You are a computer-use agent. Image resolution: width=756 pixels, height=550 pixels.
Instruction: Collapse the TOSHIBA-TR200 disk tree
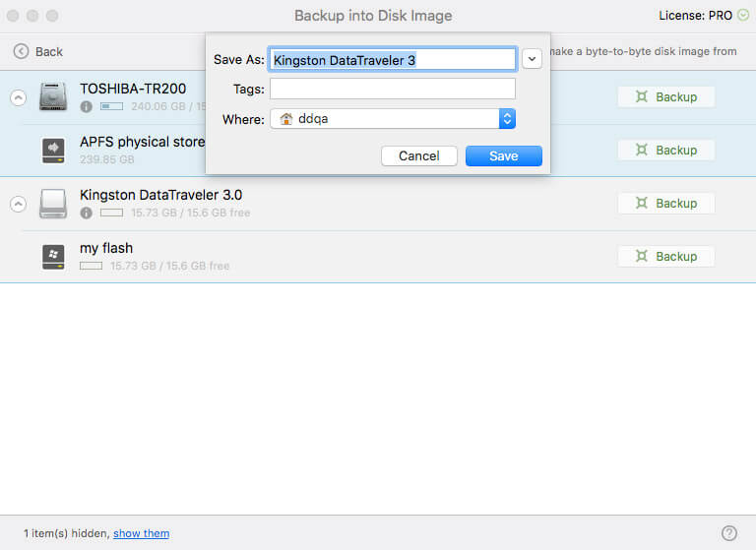(19, 97)
